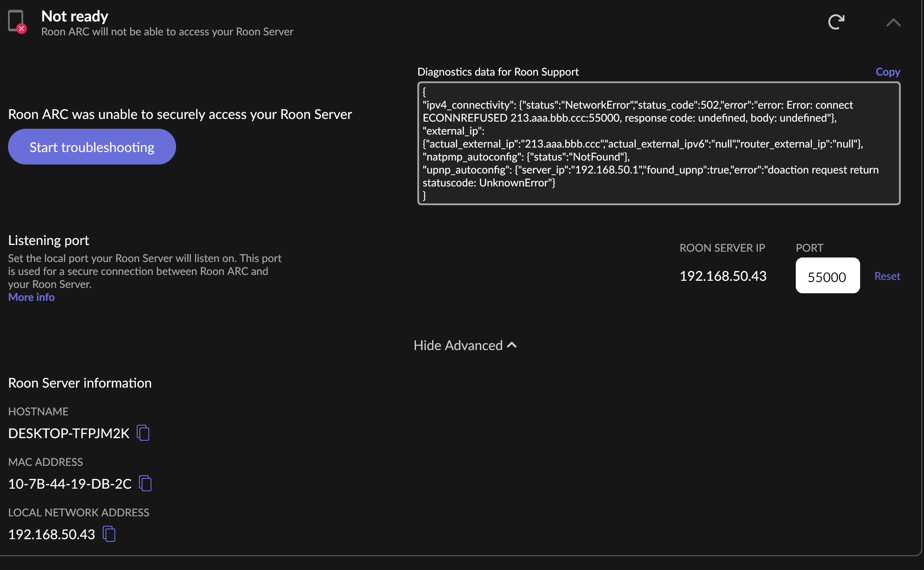The height and width of the screenshot is (570, 924).
Task: Select the hostname text DESKTOP-TFPJM2K
Action: pos(69,433)
